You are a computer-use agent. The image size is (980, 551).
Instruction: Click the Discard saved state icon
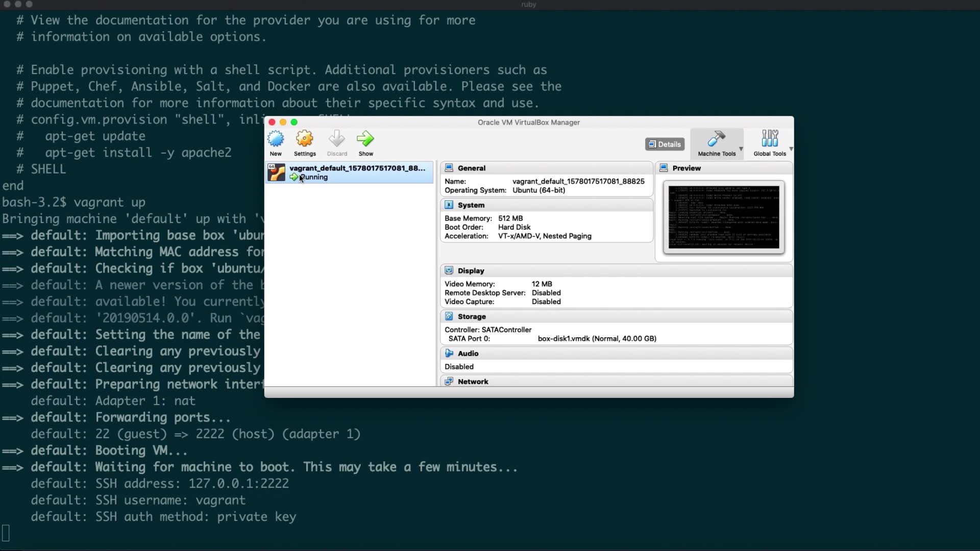click(x=337, y=139)
